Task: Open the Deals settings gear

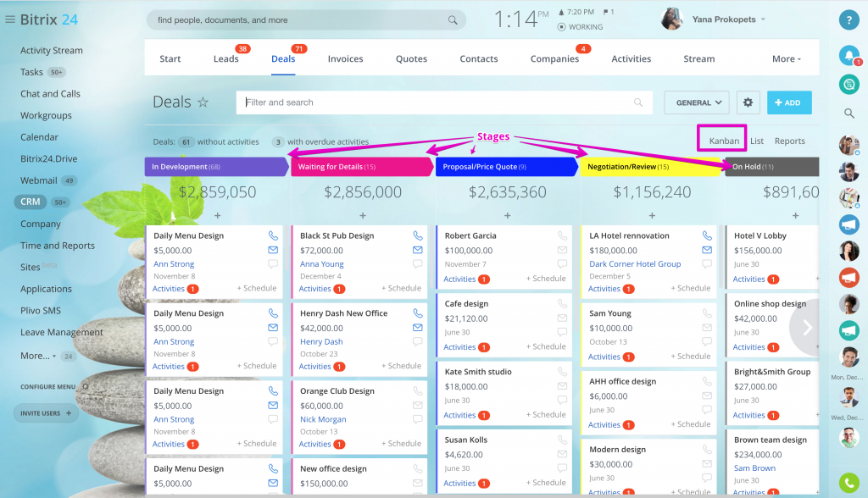Action: point(748,102)
